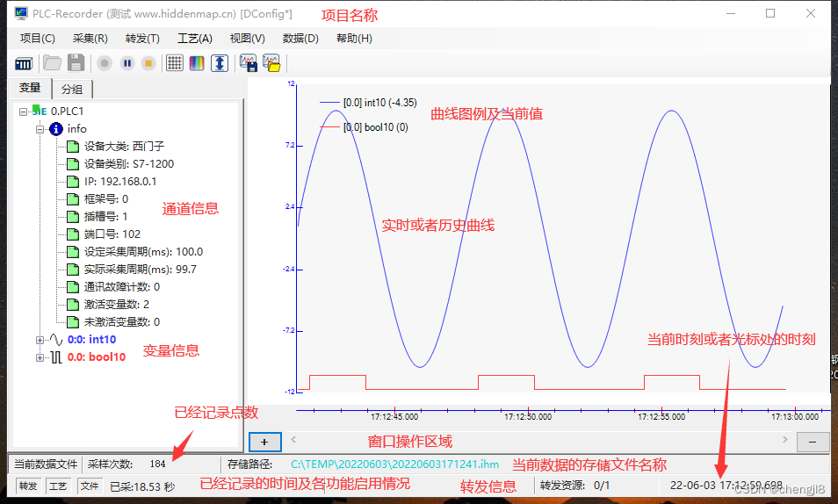The height and width of the screenshot is (504, 838).
Task: Switch to the 变量 tab
Action: pyautogui.click(x=30, y=88)
